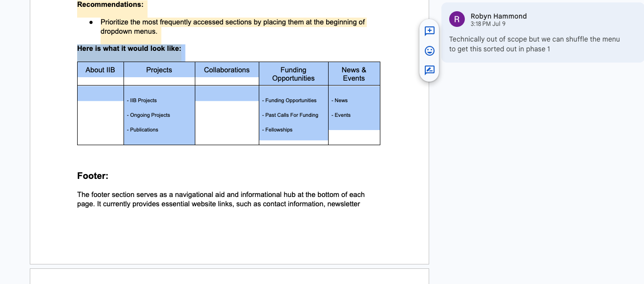
Task: Click the Past Calls For Funding entry
Action: pos(291,115)
